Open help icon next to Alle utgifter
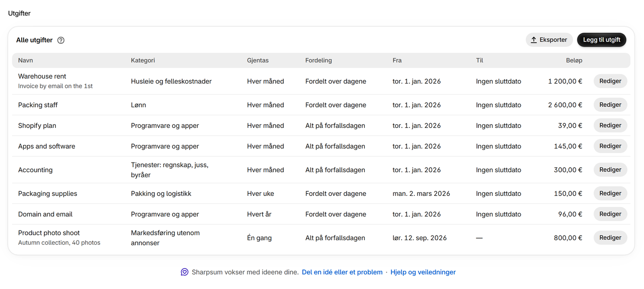Image resolution: width=644 pixels, height=289 pixels. pos(61,40)
